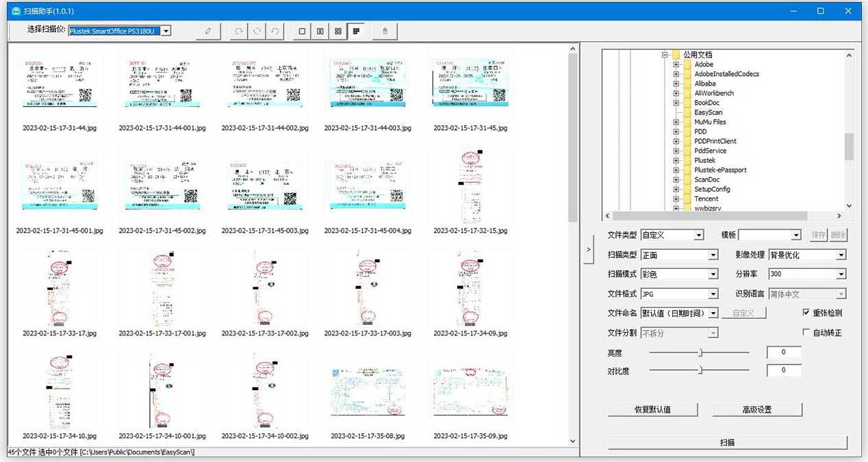Viewport: 868px width, 462px height.
Task: Toggle the 自动转正 checkbox
Action: tap(806, 333)
